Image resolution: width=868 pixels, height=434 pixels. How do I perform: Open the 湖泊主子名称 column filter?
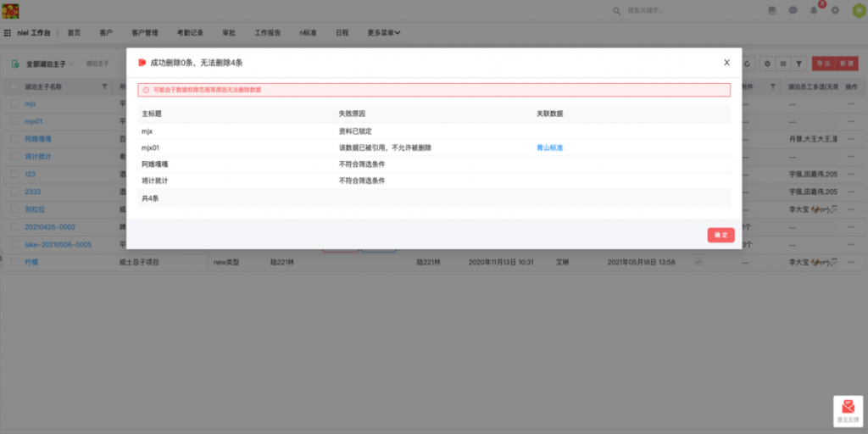pyautogui.click(x=104, y=86)
